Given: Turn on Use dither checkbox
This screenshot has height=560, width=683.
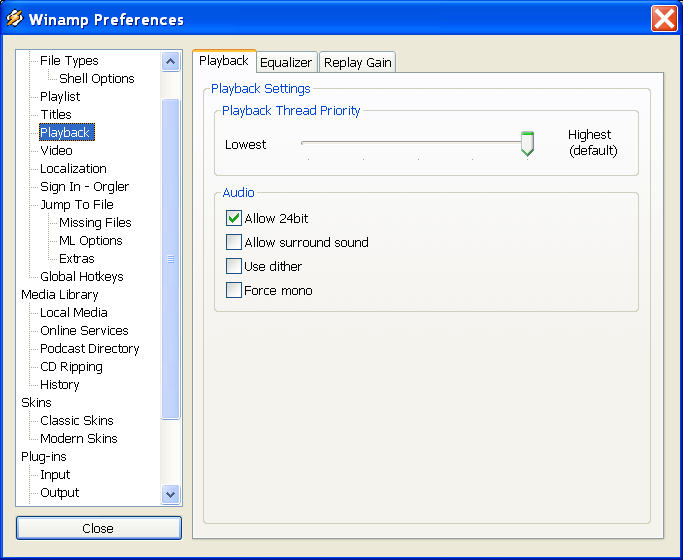Looking at the screenshot, I should (x=234, y=266).
